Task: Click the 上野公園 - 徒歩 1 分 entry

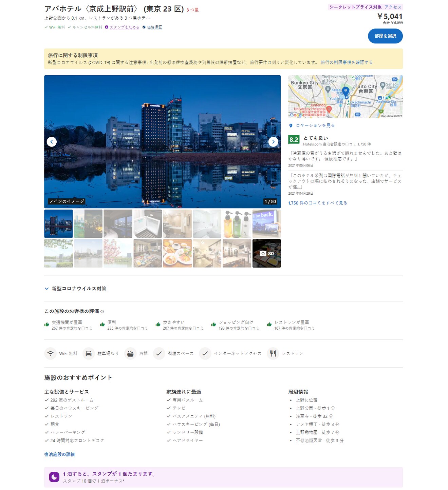Action: (x=315, y=408)
